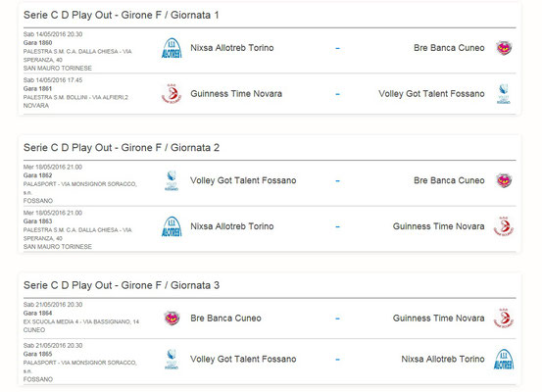Select the Giornata 1 section heading
542x392 pixels.
coord(121,15)
